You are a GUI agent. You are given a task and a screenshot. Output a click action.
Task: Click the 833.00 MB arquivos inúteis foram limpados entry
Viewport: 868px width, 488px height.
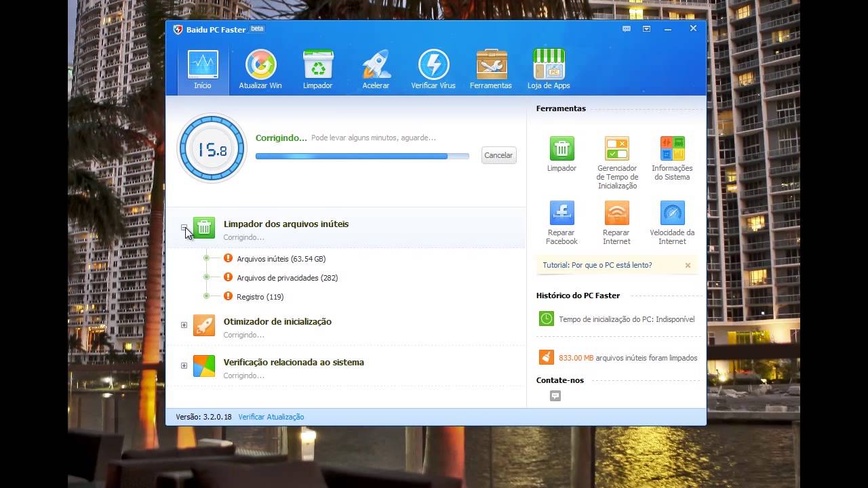(628, 358)
